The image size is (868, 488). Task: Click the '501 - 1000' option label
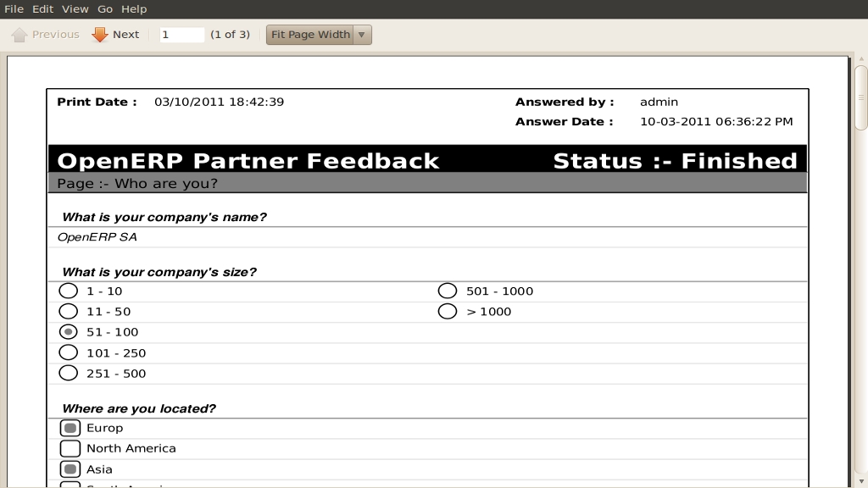point(499,291)
